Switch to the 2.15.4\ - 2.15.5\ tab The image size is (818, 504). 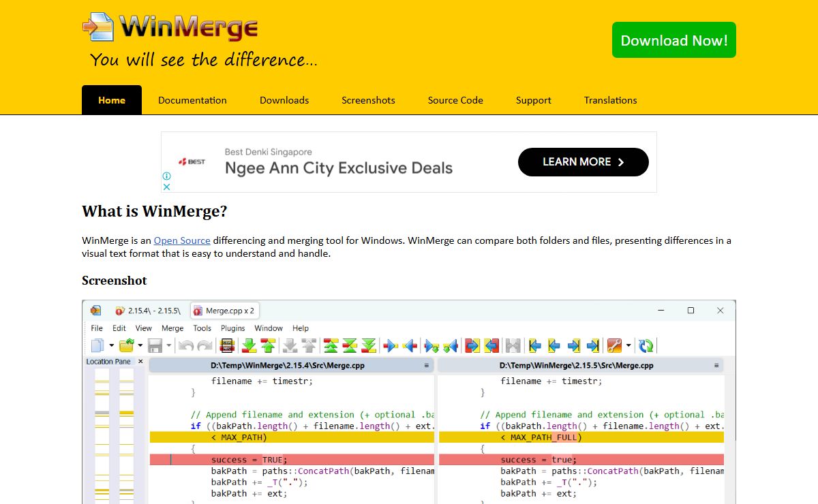click(x=148, y=311)
